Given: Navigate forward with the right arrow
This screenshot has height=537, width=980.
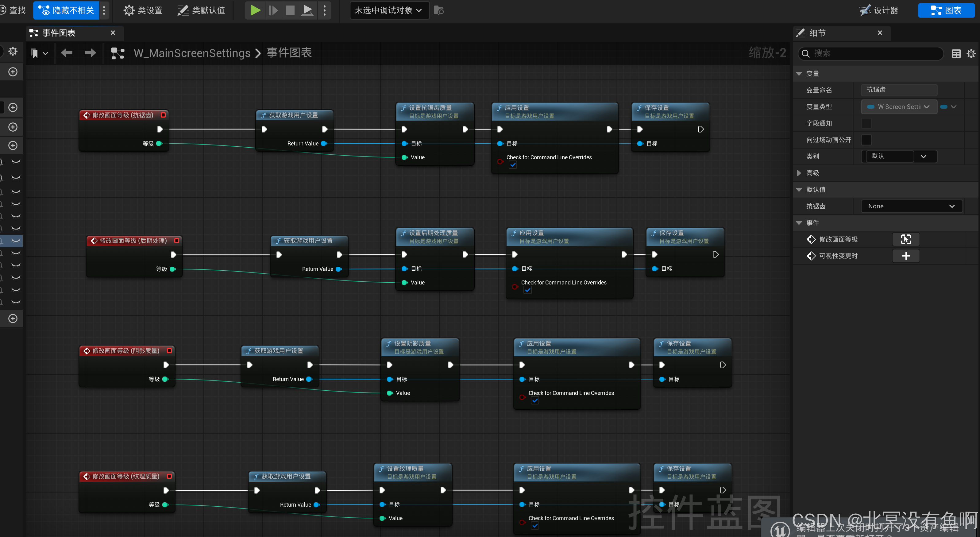Looking at the screenshot, I should (90, 53).
